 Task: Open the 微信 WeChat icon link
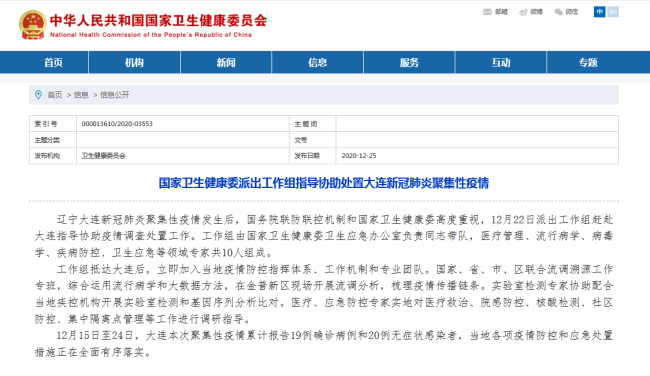pyautogui.click(x=566, y=12)
